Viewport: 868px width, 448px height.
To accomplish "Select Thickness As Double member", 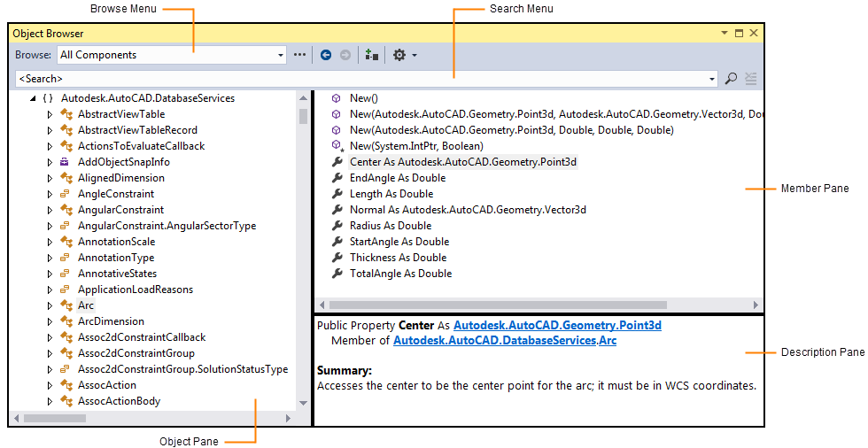I will (398, 258).
